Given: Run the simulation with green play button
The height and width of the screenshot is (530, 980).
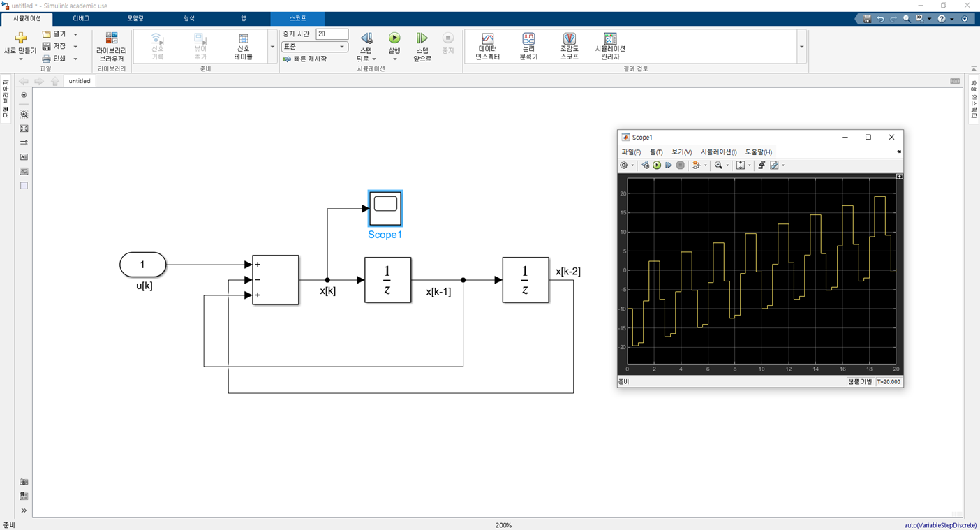Looking at the screenshot, I should click(x=394, y=38).
